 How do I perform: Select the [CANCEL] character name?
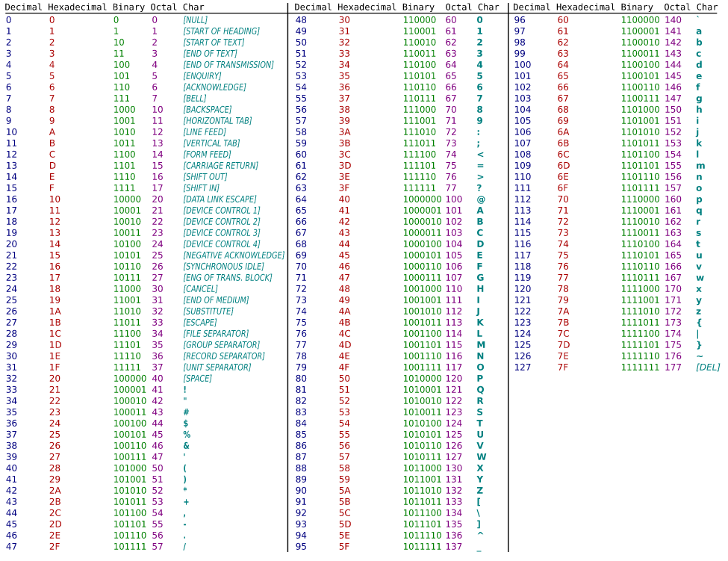click(200, 289)
